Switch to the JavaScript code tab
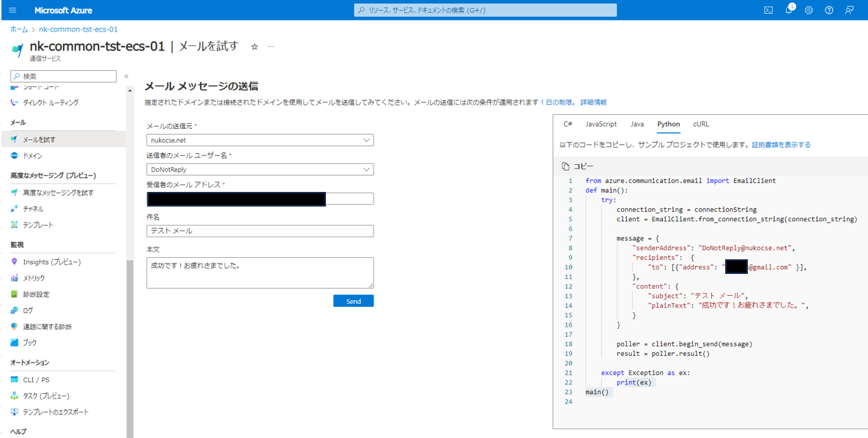 pos(601,124)
